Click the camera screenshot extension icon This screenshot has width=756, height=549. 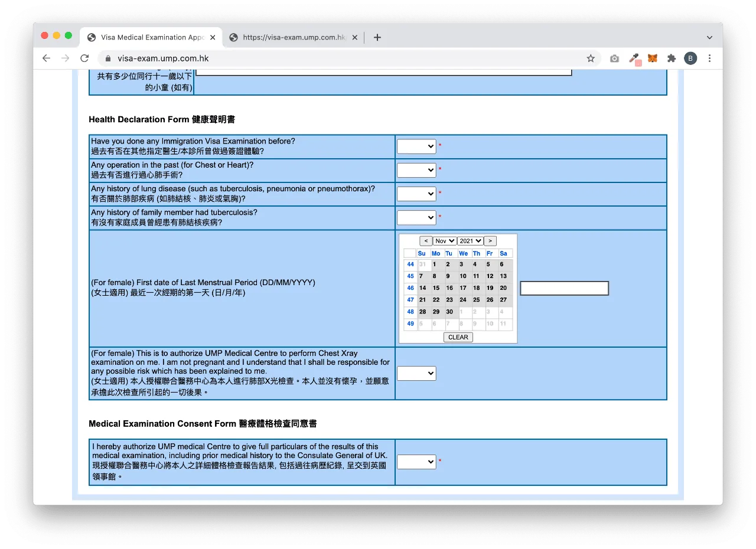(615, 58)
